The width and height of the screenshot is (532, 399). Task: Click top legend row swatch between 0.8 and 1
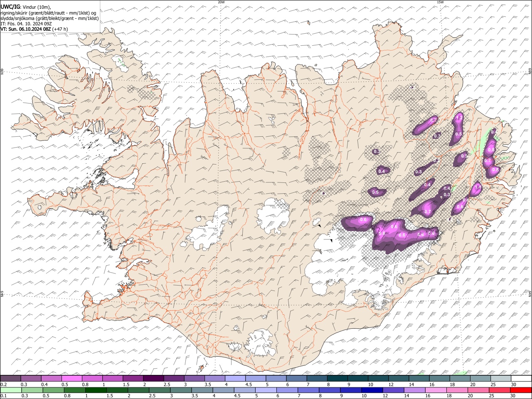point(92,378)
